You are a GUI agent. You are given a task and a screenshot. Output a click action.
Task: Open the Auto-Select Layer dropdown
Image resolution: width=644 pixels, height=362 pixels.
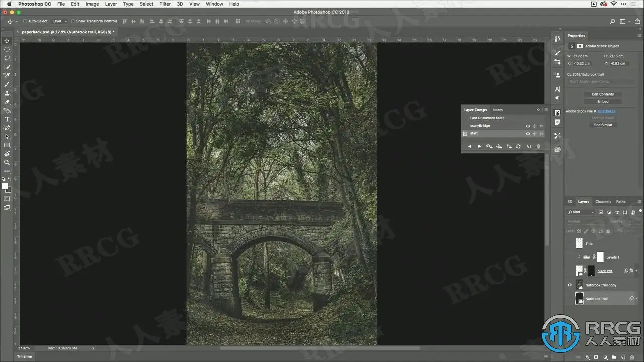click(59, 21)
